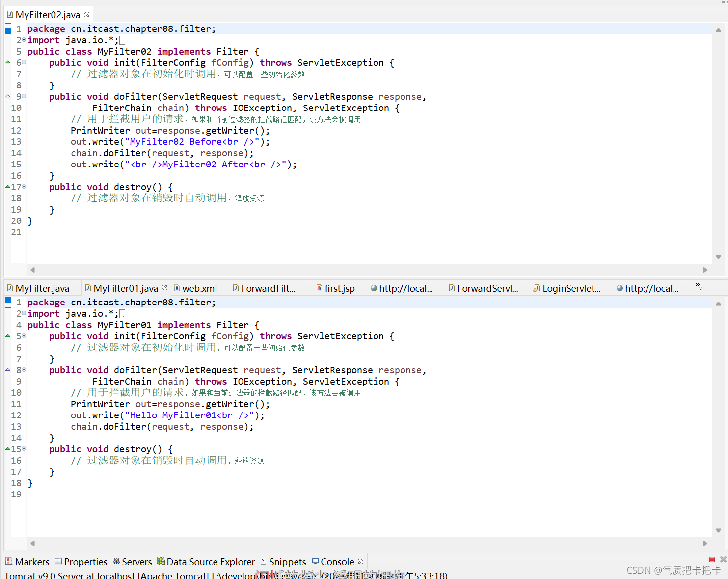The width and height of the screenshot is (728, 579).
Task: Click override marker beside destroy in MyFilter01 editor
Action: tap(8, 449)
